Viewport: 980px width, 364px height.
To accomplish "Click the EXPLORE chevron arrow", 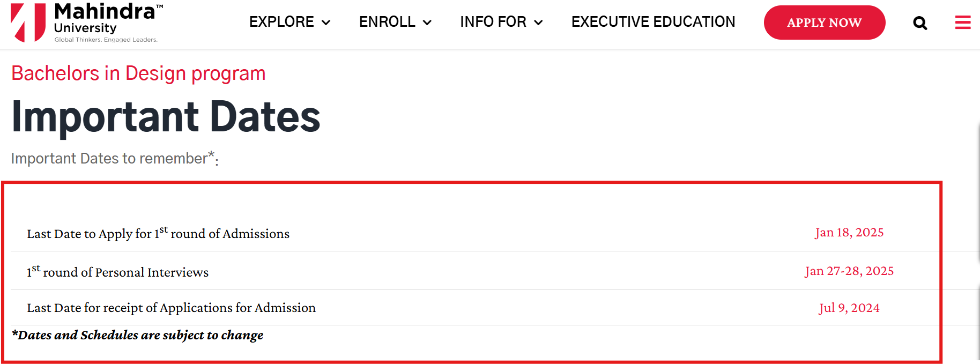I will click(x=326, y=23).
